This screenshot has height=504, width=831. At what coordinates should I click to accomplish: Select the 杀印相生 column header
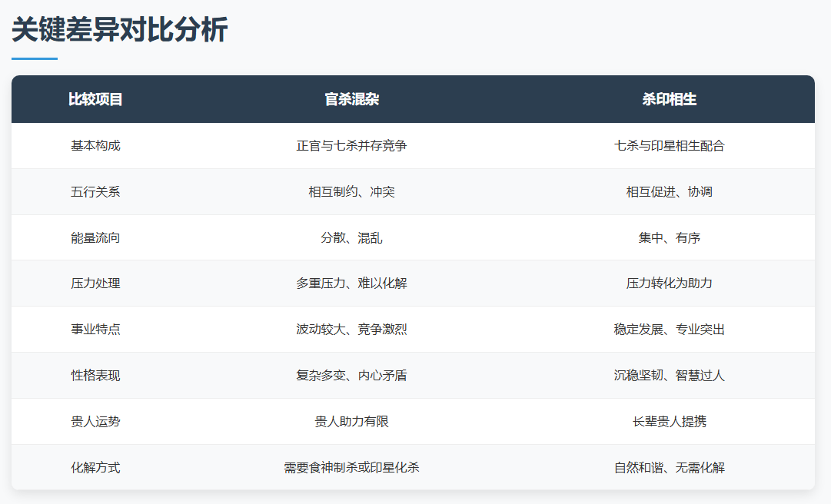[669, 100]
